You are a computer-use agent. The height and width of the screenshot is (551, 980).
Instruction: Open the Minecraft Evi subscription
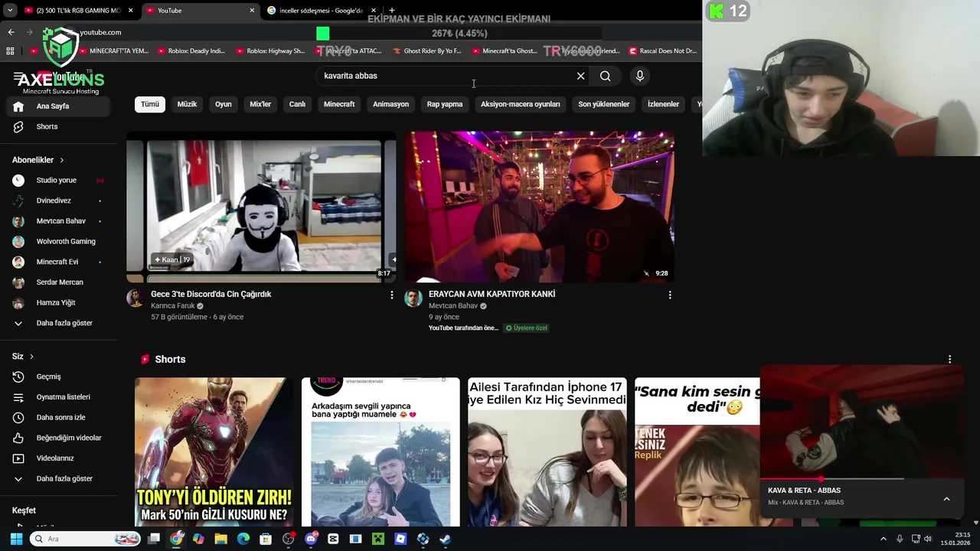[x=57, y=262]
